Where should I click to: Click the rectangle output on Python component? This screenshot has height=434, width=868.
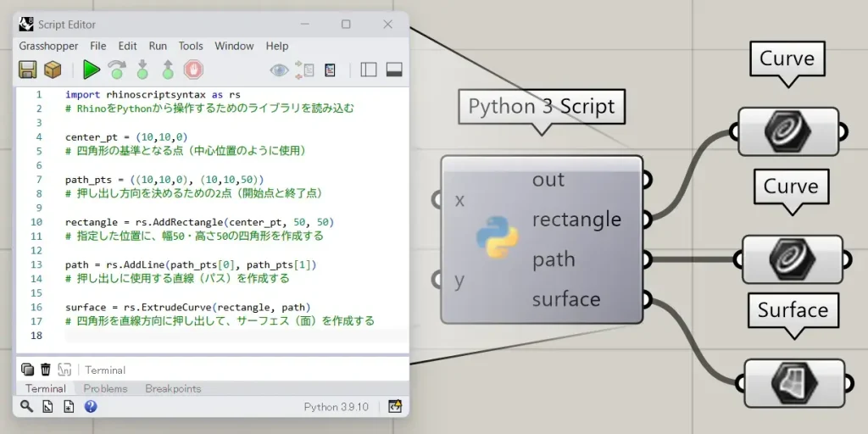click(576, 220)
